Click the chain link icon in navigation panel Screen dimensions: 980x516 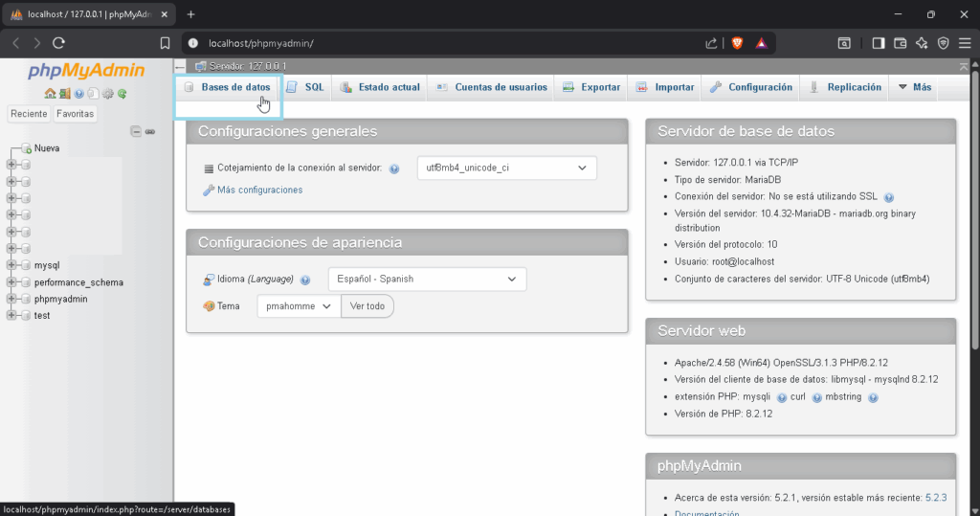point(150,131)
